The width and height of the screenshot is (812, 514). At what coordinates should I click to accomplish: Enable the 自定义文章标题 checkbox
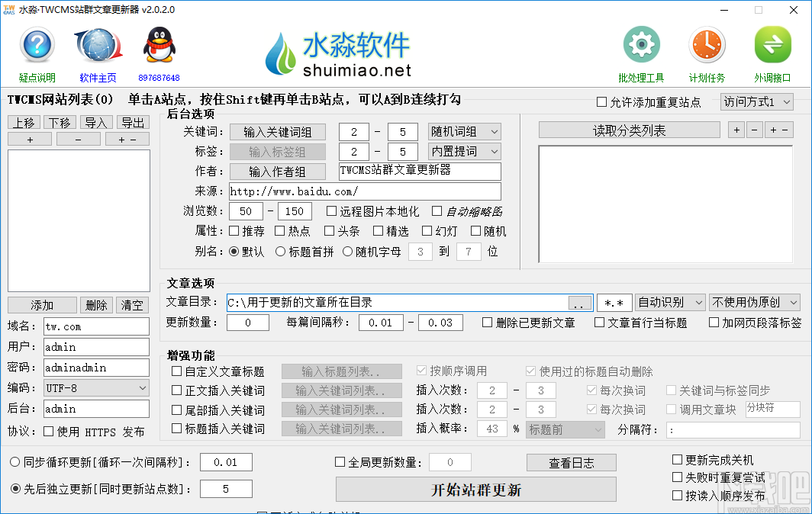click(175, 372)
